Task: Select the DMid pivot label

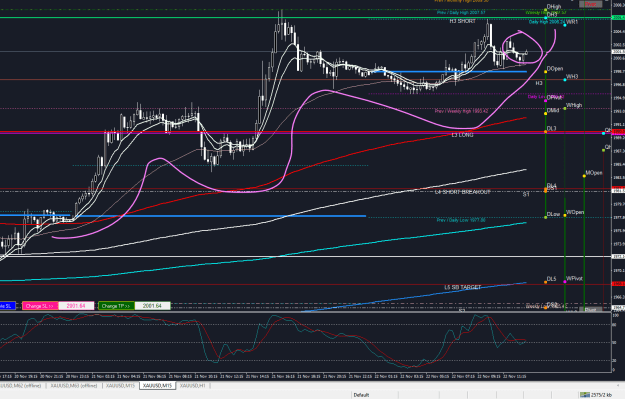Action: 553,110
